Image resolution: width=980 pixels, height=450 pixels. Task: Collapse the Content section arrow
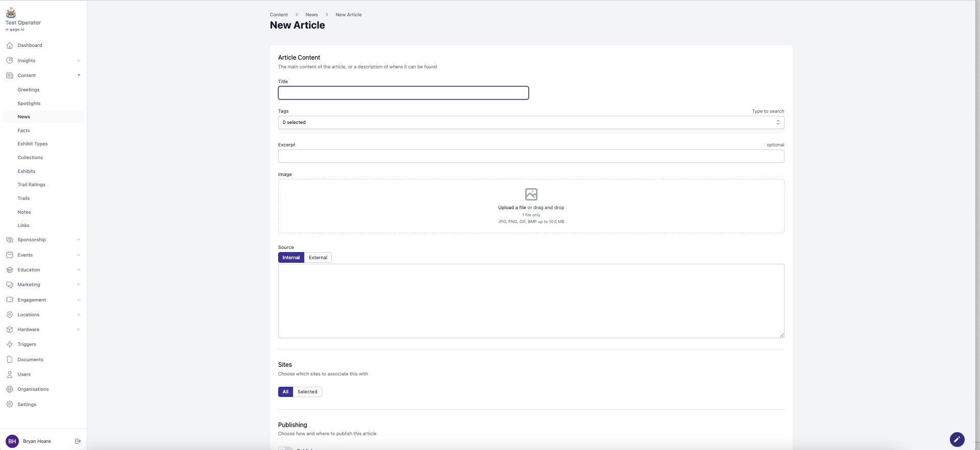pyautogui.click(x=79, y=76)
